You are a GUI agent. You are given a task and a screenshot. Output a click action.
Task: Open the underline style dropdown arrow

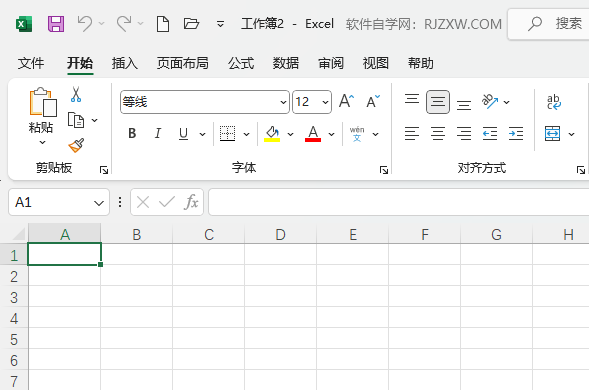(x=202, y=134)
